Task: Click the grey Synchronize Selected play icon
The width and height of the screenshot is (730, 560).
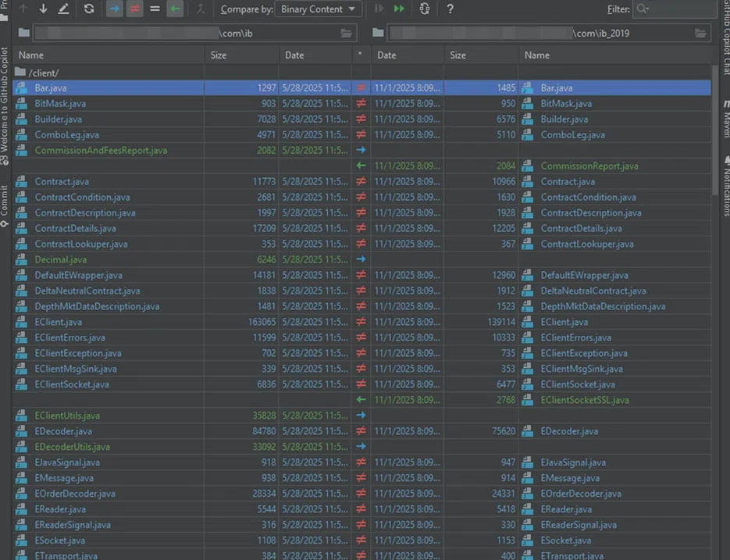Action: [x=379, y=9]
